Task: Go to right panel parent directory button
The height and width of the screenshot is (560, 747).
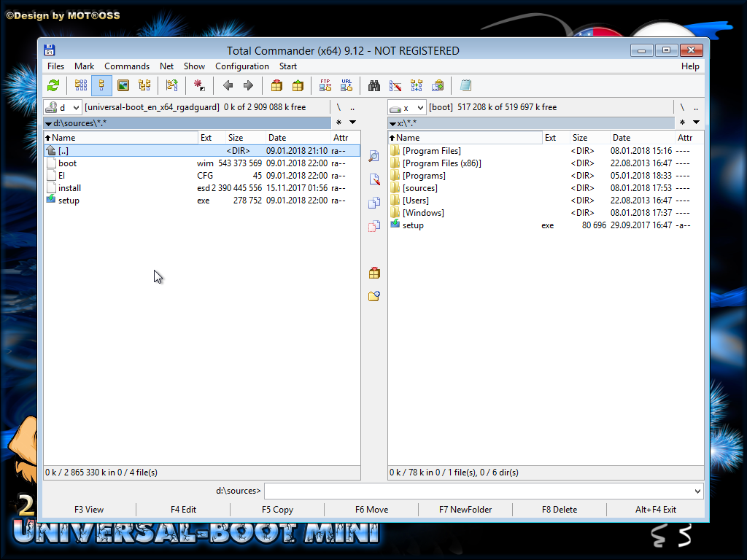Action: (x=696, y=108)
